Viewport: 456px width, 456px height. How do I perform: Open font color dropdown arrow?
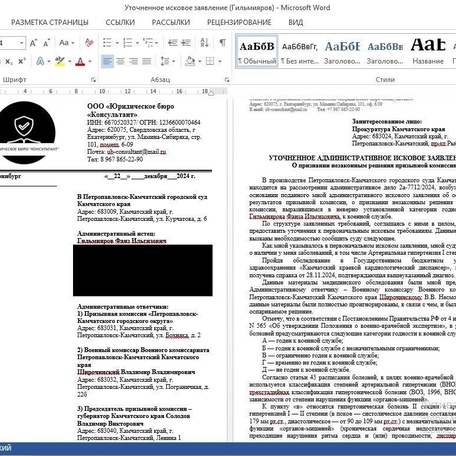[x=90, y=62]
